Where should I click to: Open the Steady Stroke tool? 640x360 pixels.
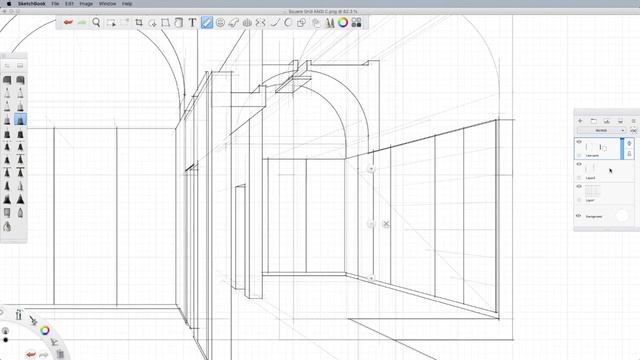point(275,22)
